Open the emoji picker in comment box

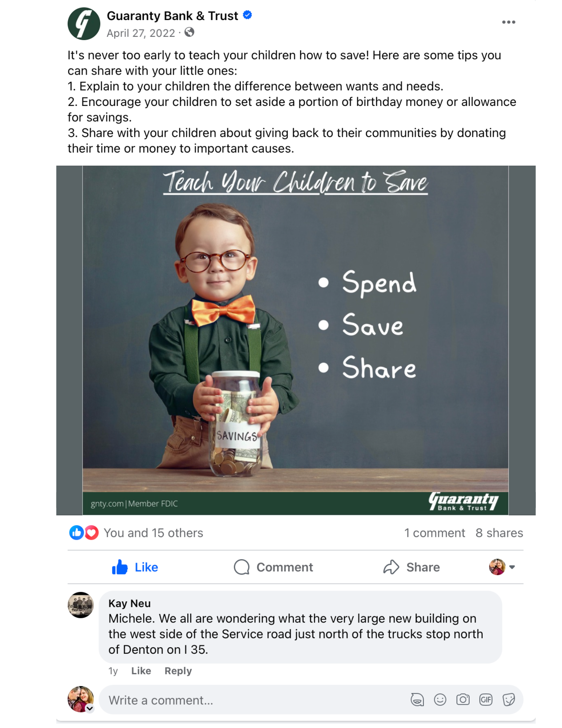coord(440,700)
